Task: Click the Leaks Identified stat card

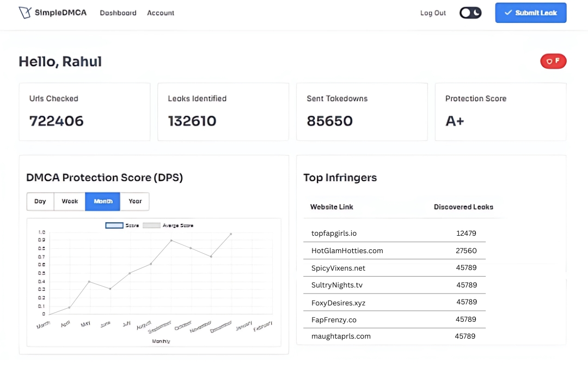Action: [x=223, y=112]
